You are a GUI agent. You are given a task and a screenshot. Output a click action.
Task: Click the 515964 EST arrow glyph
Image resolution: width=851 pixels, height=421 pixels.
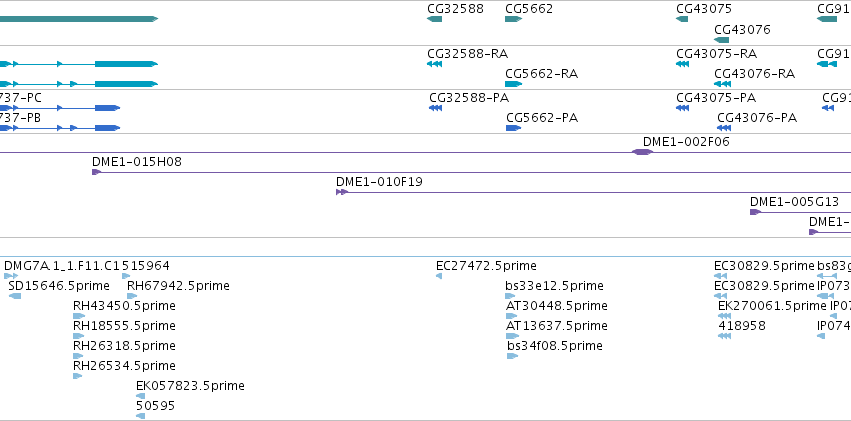(x=126, y=276)
